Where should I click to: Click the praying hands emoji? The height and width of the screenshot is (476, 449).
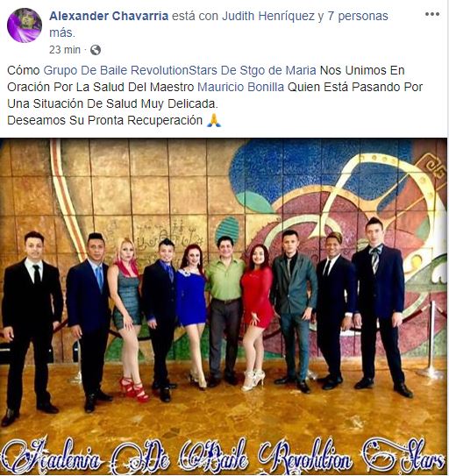tap(214, 120)
